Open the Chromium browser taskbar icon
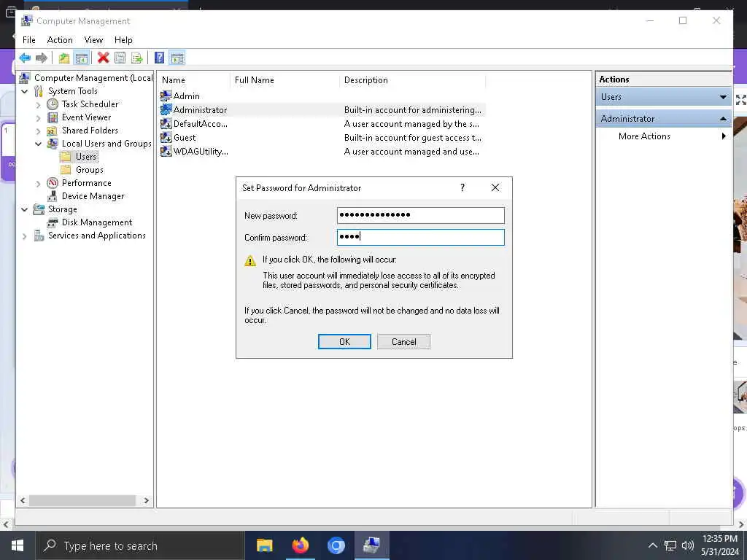 tap(336, 545)
